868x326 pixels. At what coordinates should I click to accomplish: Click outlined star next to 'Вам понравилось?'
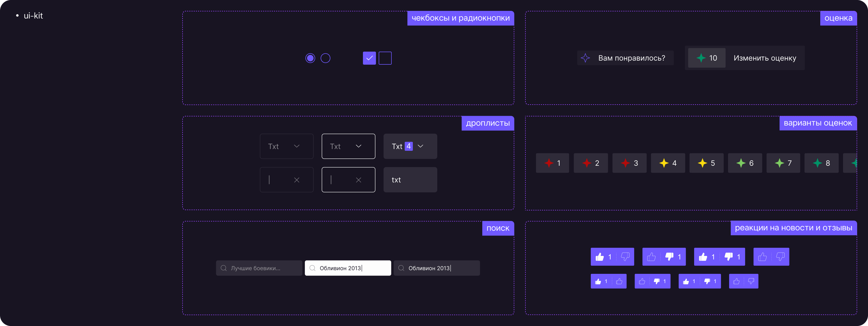tap(585, 58)
